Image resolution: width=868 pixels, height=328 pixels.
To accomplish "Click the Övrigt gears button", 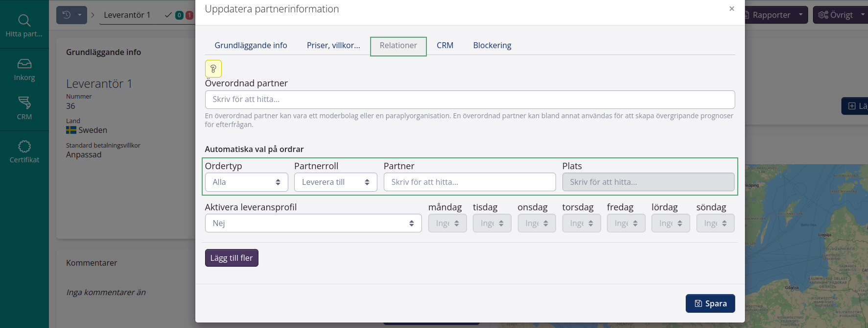I will click(x=835, y=15).
